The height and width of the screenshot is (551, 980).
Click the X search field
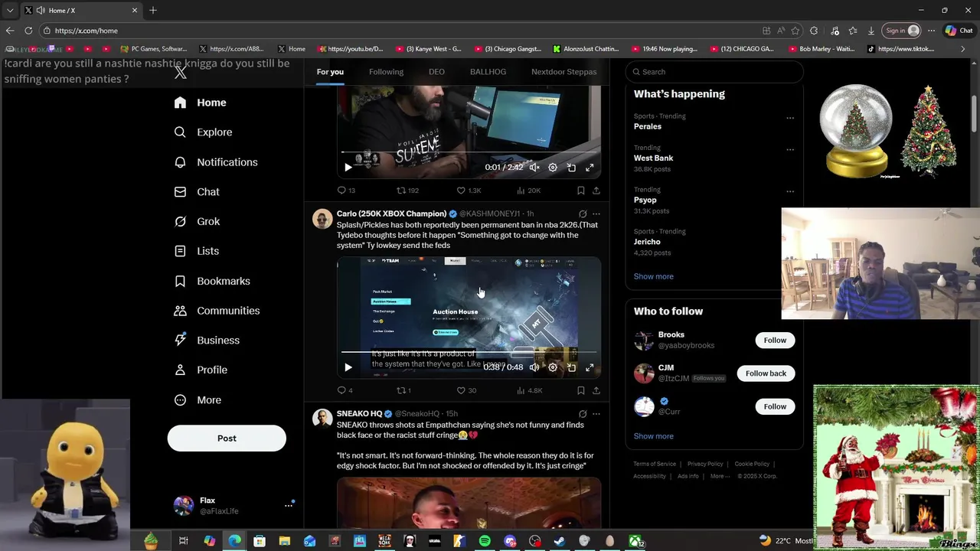[715, 72]
